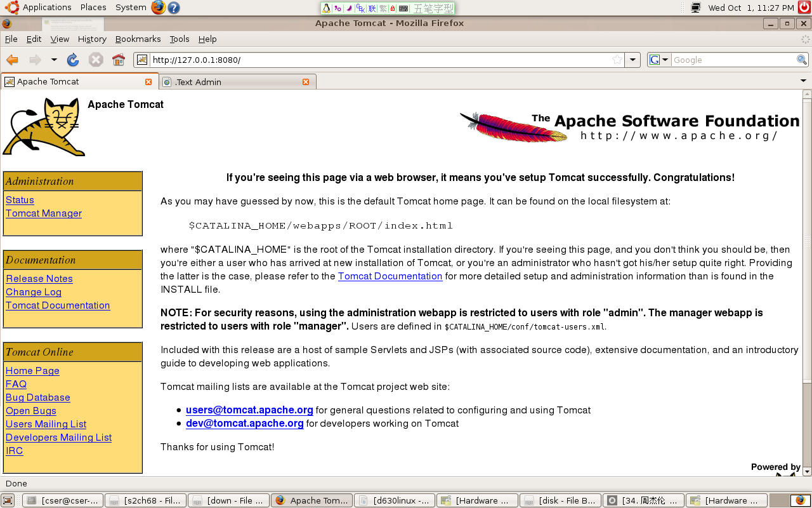The image size is (812, 508).
Task: Go to the Firefox Home page icon
Action: (119, 60)
